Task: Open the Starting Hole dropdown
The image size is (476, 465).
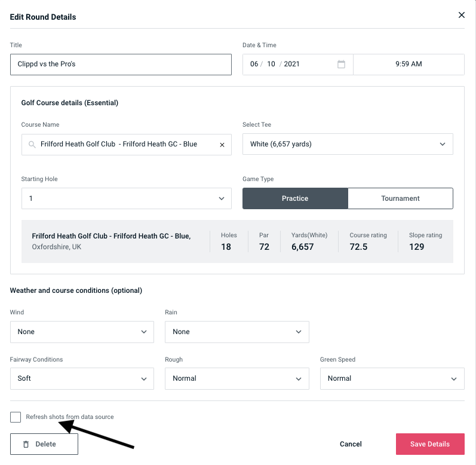Action: (x=126, y=198)
